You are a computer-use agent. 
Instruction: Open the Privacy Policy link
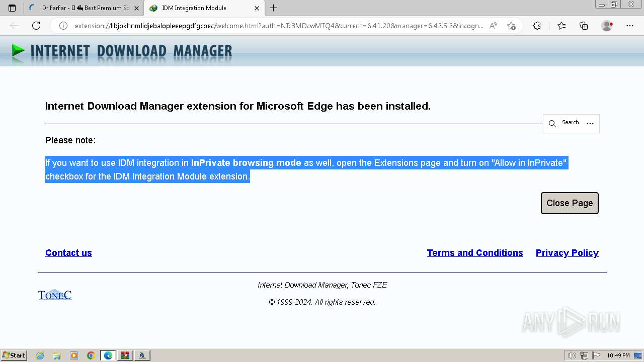tap(567, 253)
